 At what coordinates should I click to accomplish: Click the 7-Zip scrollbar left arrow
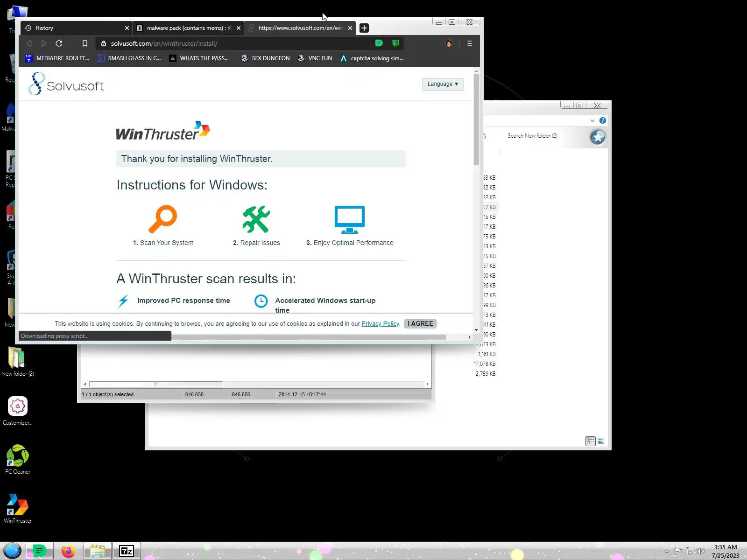[85, 385]
